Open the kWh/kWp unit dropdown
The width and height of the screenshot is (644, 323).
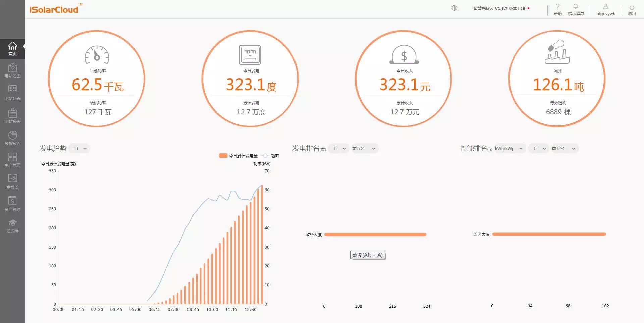[x=508, y=148]
